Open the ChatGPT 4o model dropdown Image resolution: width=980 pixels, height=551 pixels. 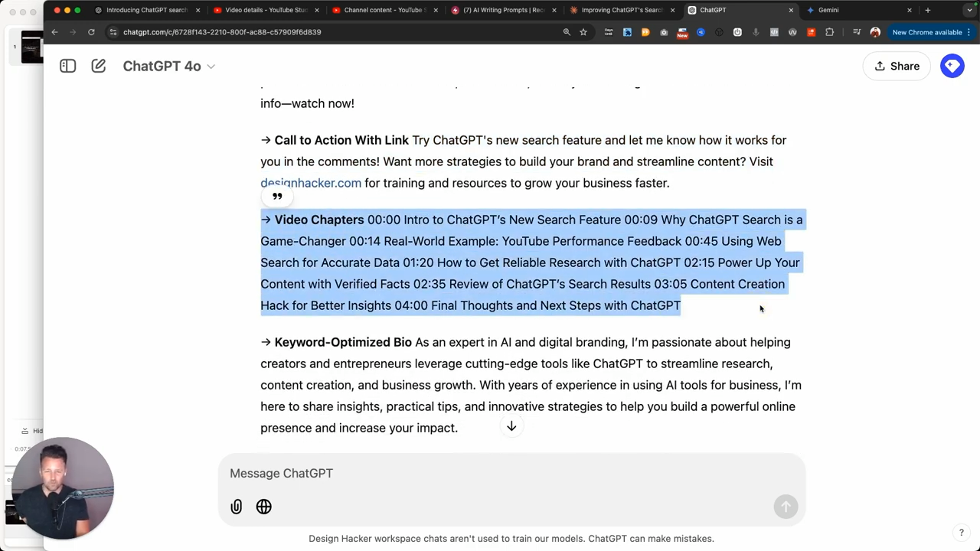(168, 67)
